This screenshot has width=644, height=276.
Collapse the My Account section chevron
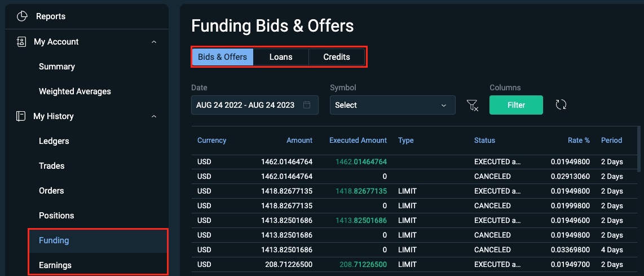click(154, 42)
